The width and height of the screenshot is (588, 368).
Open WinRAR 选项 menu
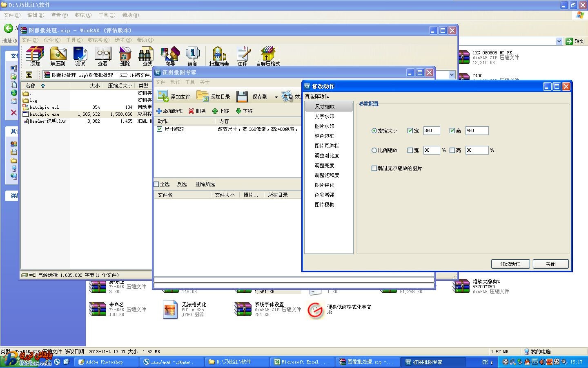point(123,40)
